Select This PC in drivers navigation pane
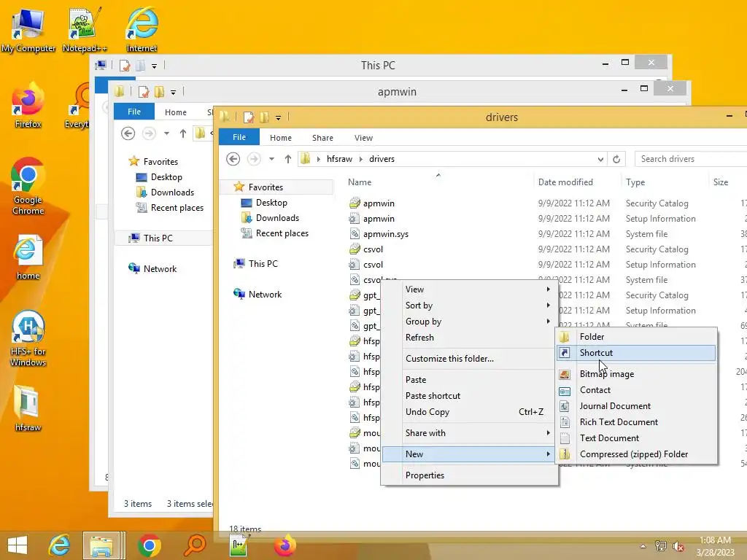The height and width of the screenshot is (560, 747). [x=263, y=264]
